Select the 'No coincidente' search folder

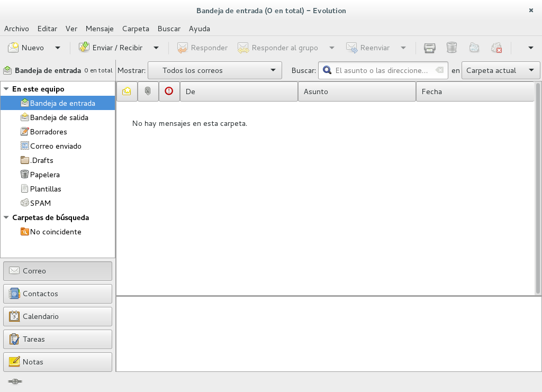58,232
